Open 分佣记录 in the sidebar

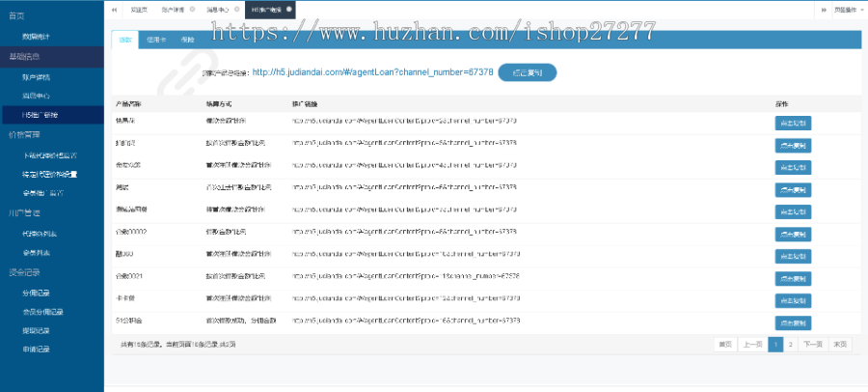36,293
